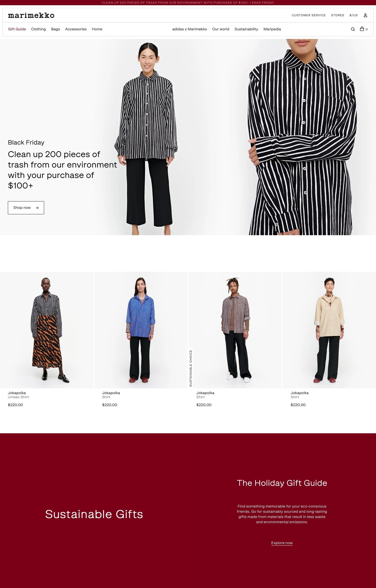Open the $/US region selector
This screenshot has width=376, height=588.
tap(353, 15)
